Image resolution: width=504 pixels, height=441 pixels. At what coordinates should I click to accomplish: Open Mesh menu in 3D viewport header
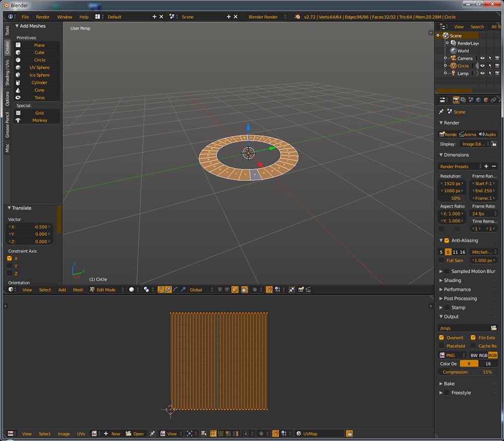coord(78,290)
